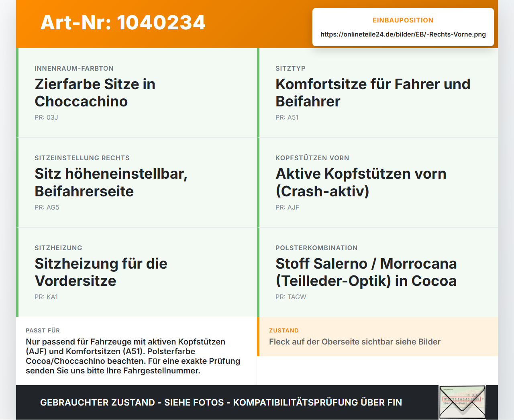Select the 'Nur passend für Fahrzeuge' compatibility note
The height and width of the screenshot is (420, 514).
coord(133,356)
